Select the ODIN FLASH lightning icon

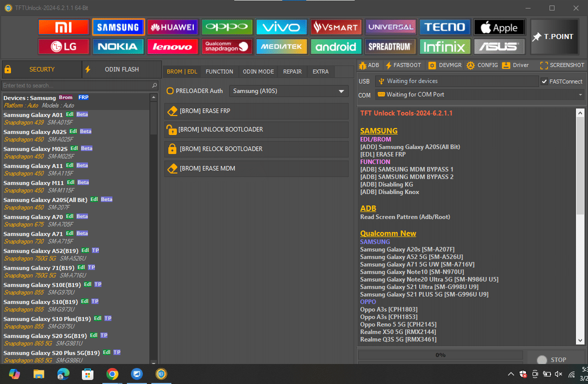[x=88, y=69]
